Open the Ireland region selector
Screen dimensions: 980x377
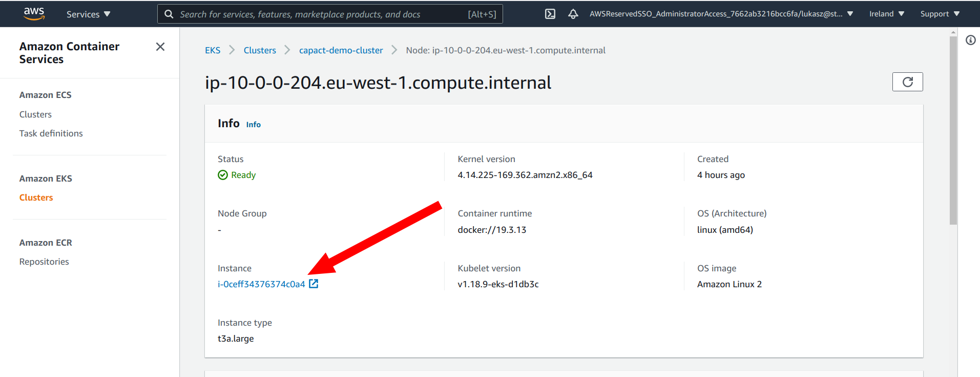(x=887, y=14)
